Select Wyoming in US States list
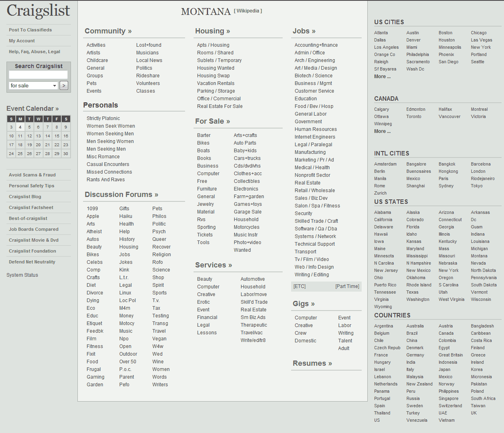Screen dimensions: 504x433 pyautogui.click(x=383, y=307)
